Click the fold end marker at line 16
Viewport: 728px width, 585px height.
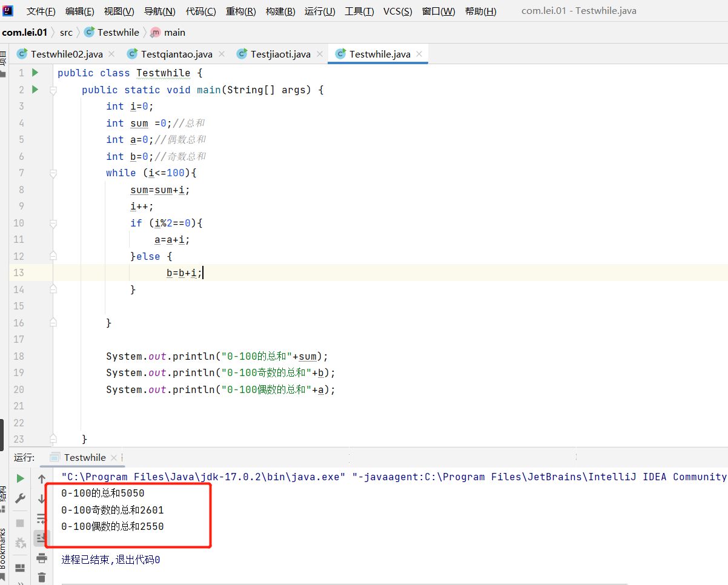53,323
